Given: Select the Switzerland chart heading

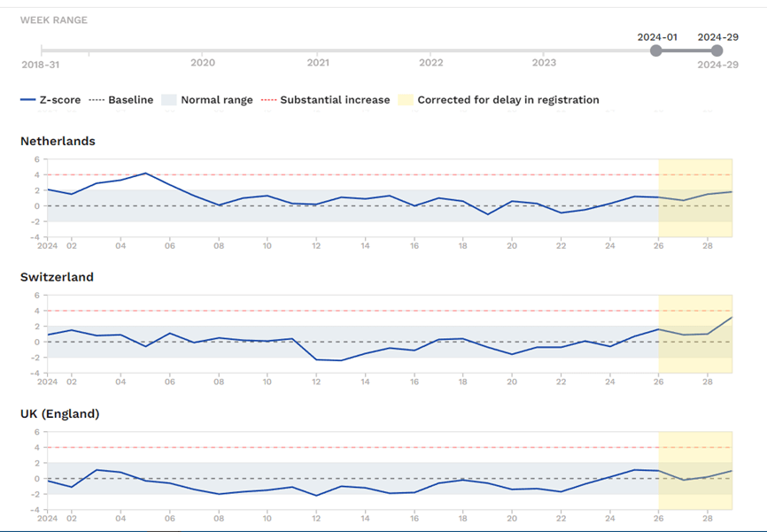Looking at the screenshot, I should click(57, 277).
